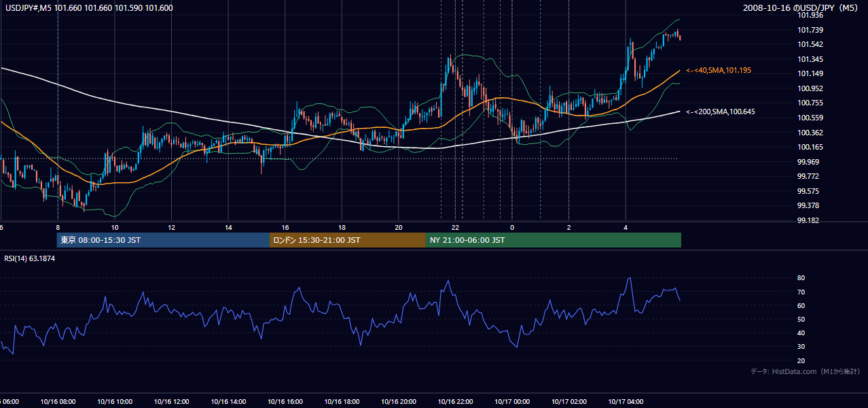Viewport: 868px width, 408px height.
Task: Select the NY 21:00-06:00 JST session bar
Action: [x=554, y=240]
